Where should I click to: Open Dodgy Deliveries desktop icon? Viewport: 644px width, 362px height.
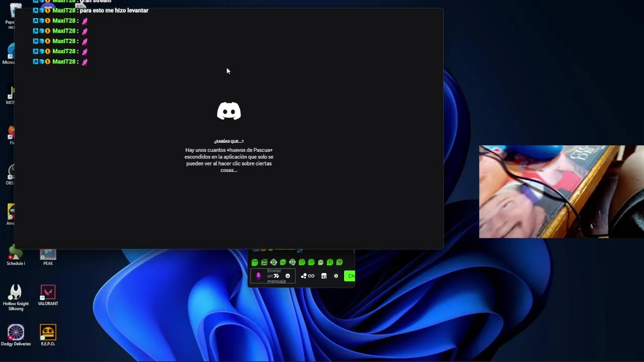tap(16, 335)
